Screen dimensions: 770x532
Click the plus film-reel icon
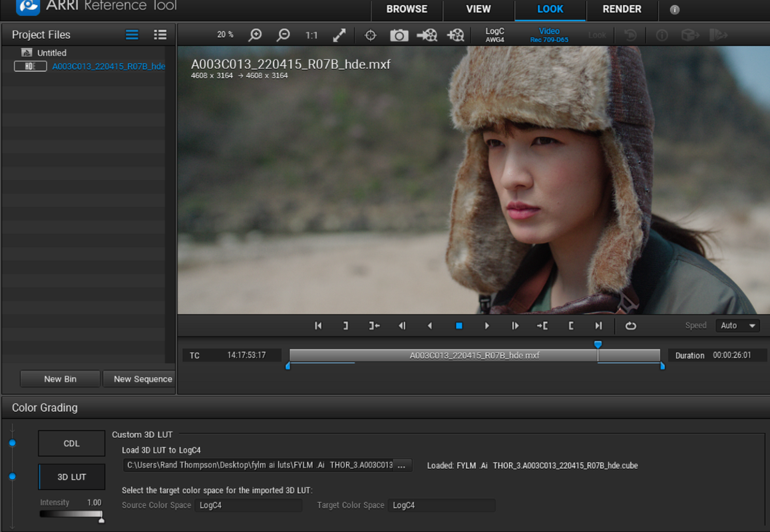point(455,35)
